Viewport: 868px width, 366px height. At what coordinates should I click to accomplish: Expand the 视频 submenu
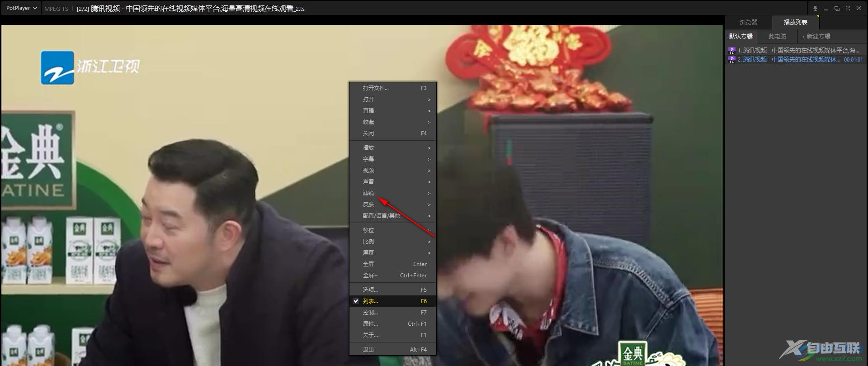(392, 170)
